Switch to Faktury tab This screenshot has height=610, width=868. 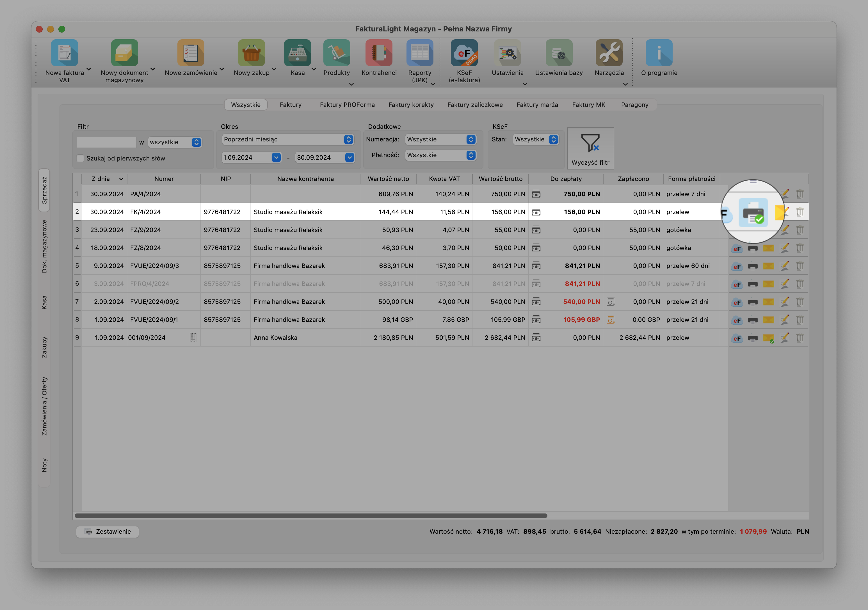[x=290, y=105]
